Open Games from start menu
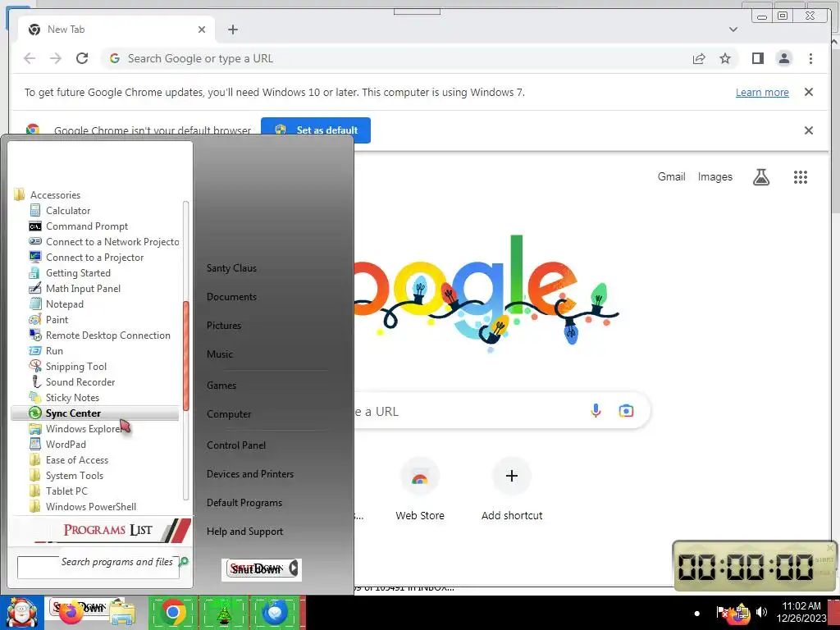Screen dimensions: 840x630 pos(221,386)
